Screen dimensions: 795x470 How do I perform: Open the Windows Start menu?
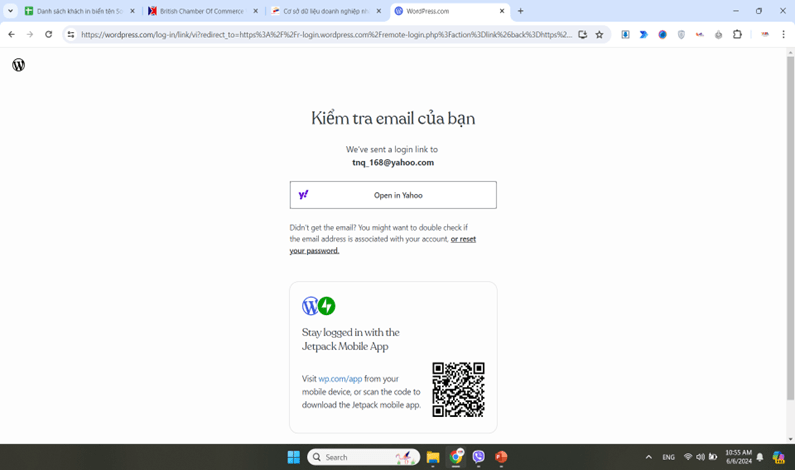[293, 457]
